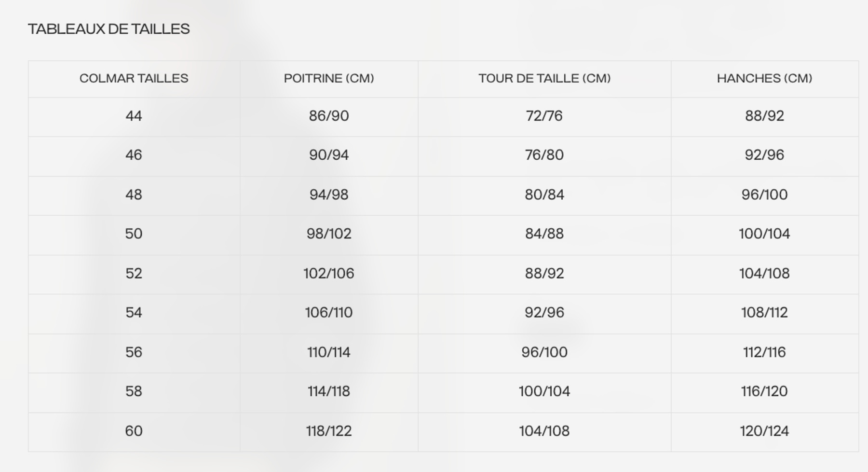Viewport: 868px width, 472px height.
Task: Select the "TOUR DE TAILLE (CM)" header
Action: (544, 79)
